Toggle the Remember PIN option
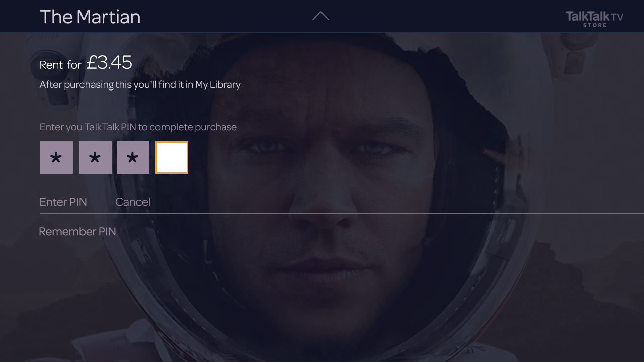644x362 pixels. click(x=77, y=231)
